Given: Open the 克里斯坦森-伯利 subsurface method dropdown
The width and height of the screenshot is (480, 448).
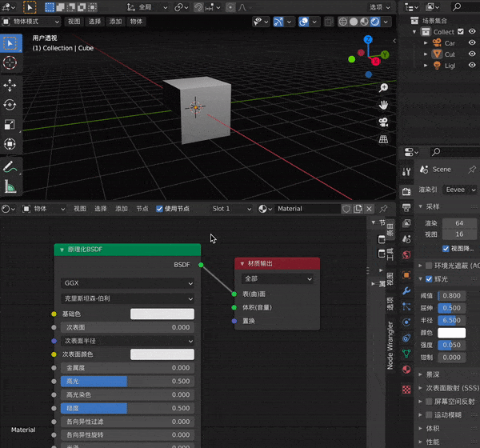Looking at the screenshot, I should tap(128, 298).
